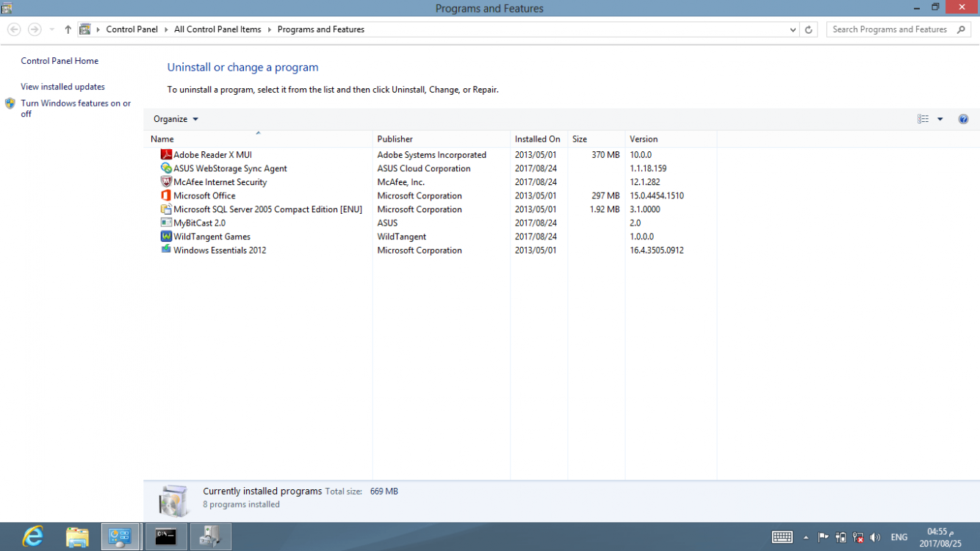Screen dimensions: 980x551
Task: Select the Windows Essentials 2012 icon
Action: (x=166, y=250)
